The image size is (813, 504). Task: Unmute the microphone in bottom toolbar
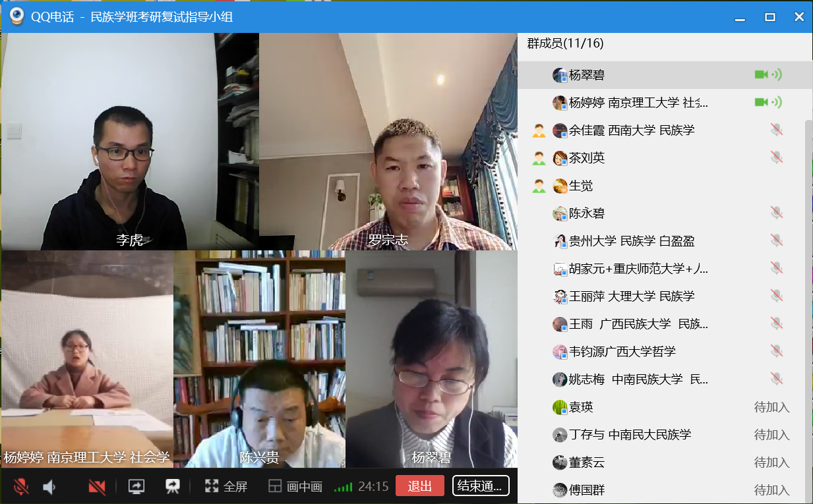(21, 487)
